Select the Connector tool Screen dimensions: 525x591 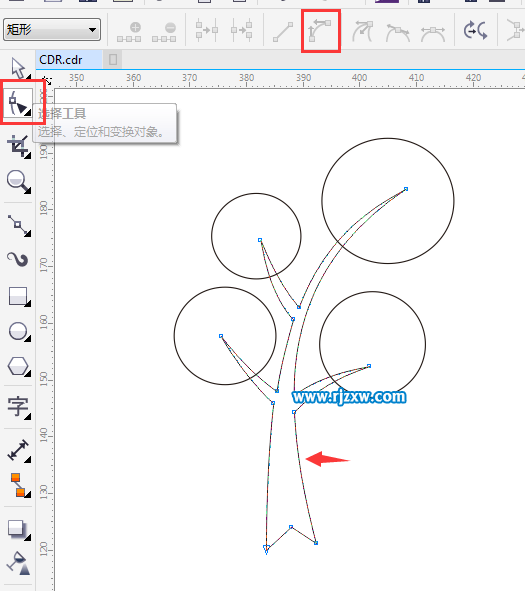tap(18, 485)
